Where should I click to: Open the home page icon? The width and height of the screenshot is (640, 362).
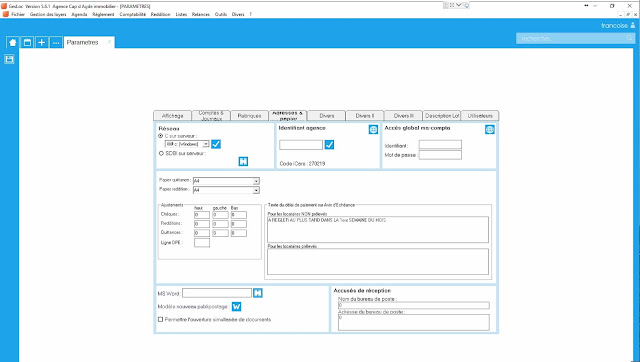pyautogui.click(x=13, y=42)
